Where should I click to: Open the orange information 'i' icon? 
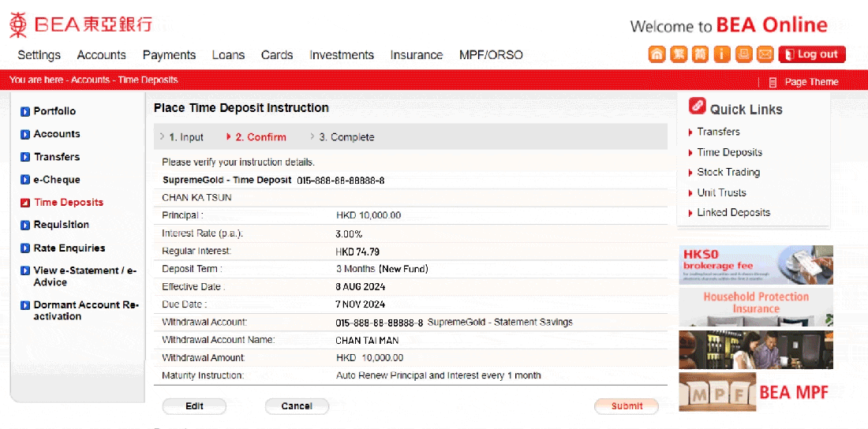tap(722, 54)
